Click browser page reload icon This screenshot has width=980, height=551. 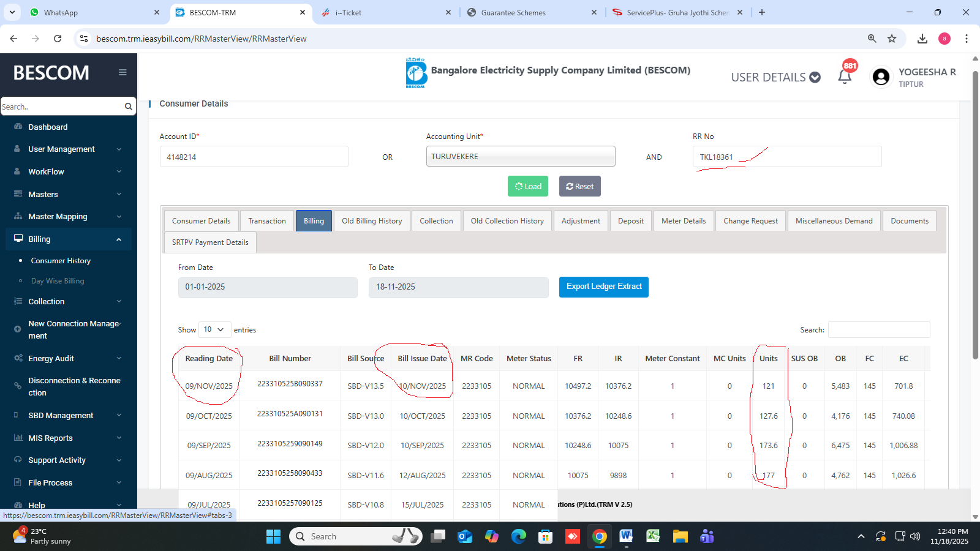[x=58, y=39]
